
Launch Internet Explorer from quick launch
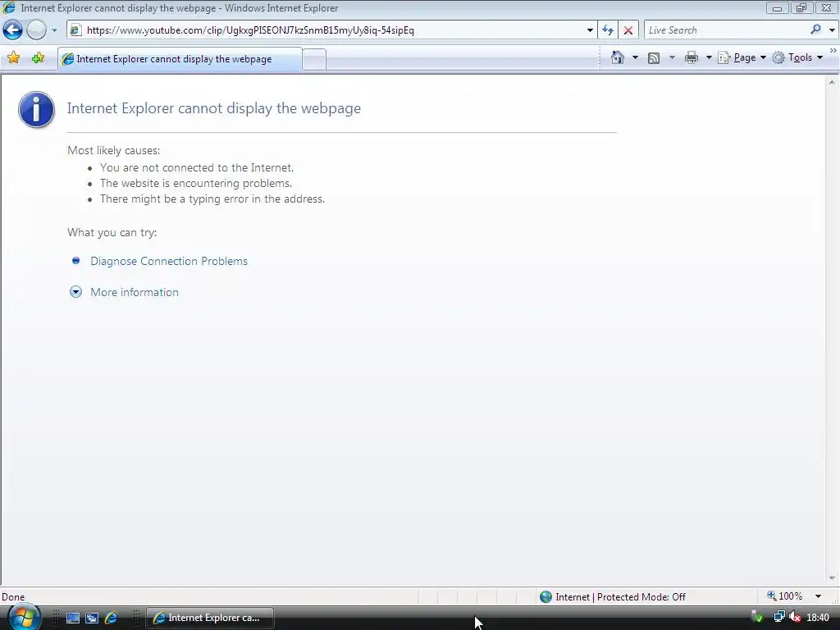coord(111,618)
